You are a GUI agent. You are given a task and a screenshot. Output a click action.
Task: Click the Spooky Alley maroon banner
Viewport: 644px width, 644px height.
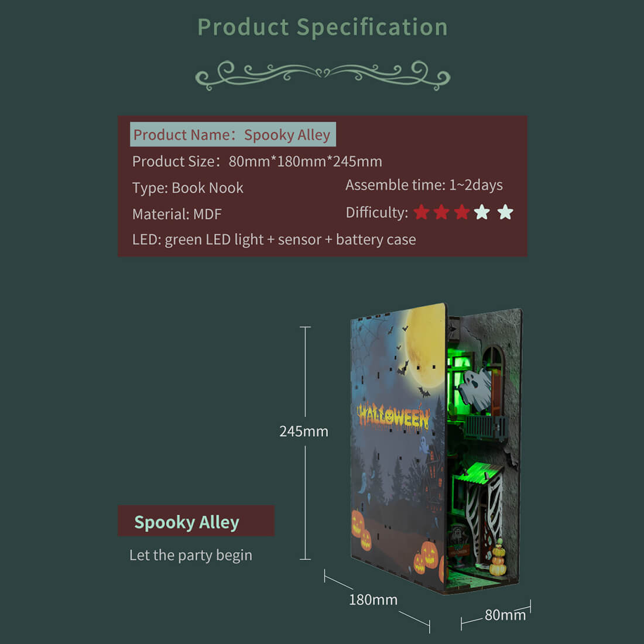click(x=196, y=521)
